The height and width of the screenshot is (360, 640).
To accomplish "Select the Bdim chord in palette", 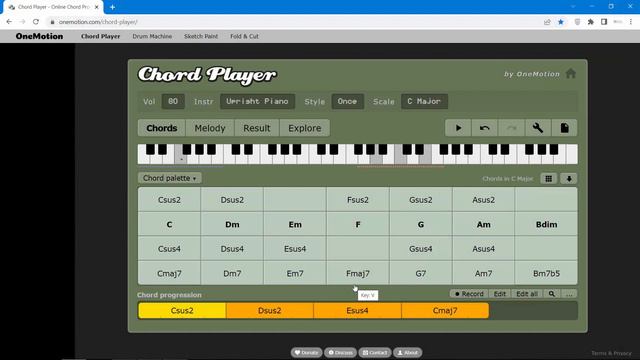I will [546, 224].
